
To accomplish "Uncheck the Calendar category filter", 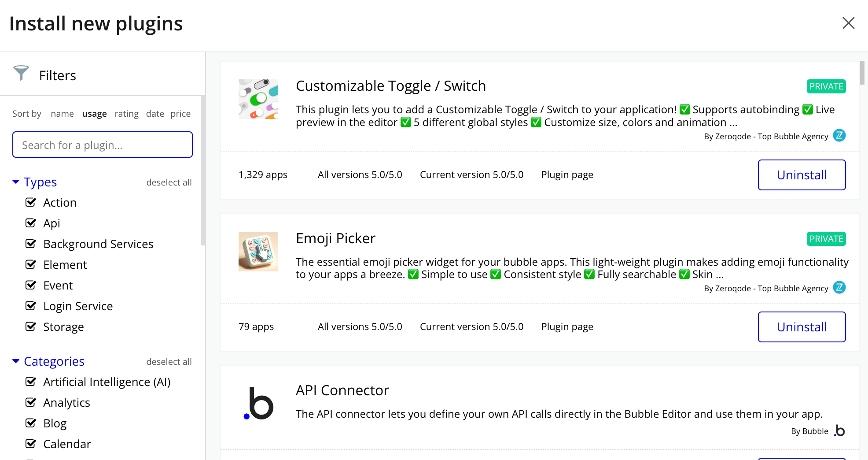I will (x=31, y=444).
